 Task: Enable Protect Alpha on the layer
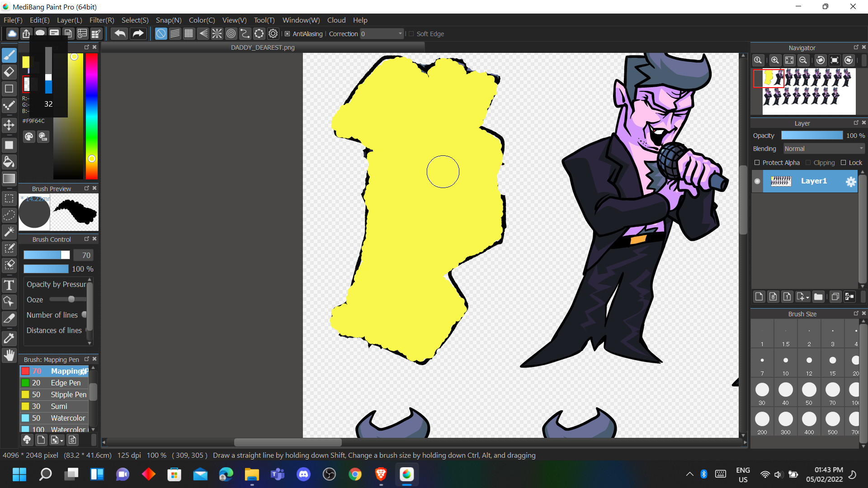click(758, 163)
